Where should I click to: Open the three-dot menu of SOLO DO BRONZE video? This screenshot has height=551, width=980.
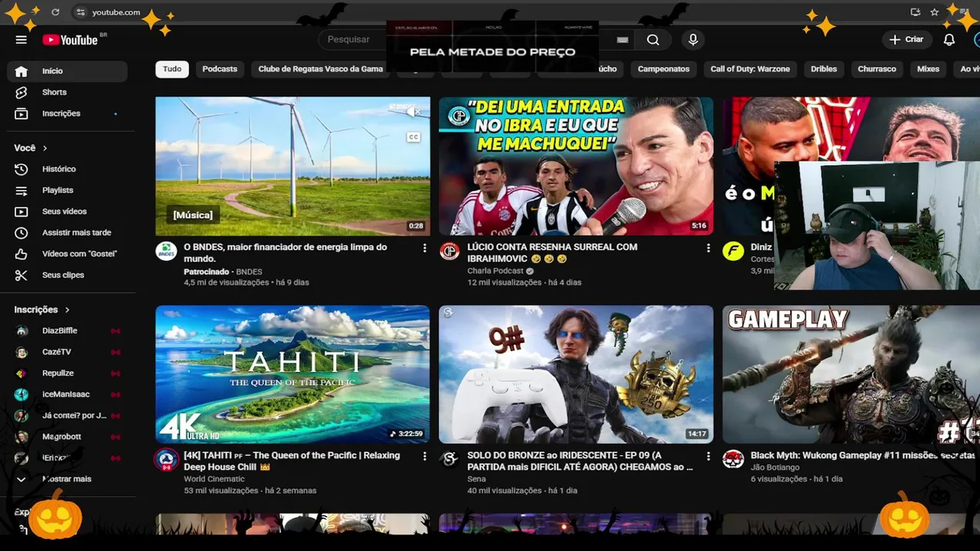(708, 456)
